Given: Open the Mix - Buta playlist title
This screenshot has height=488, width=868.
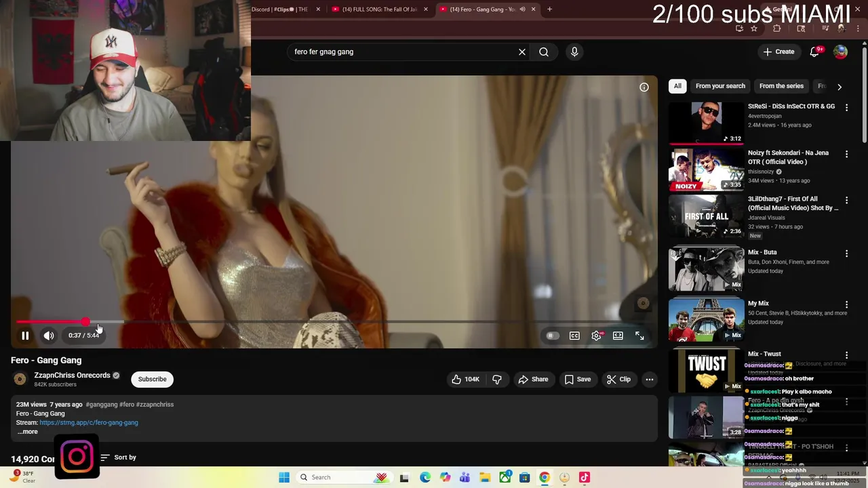Looking at the screenshot, I should pyautogui.click(x=762, y=252).
